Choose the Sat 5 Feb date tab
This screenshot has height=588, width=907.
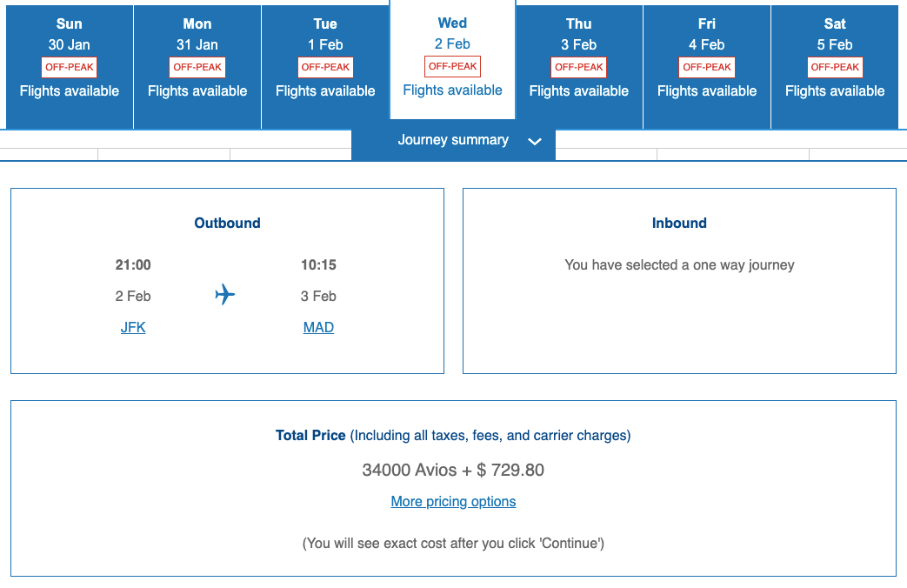[x=835, y=67]
